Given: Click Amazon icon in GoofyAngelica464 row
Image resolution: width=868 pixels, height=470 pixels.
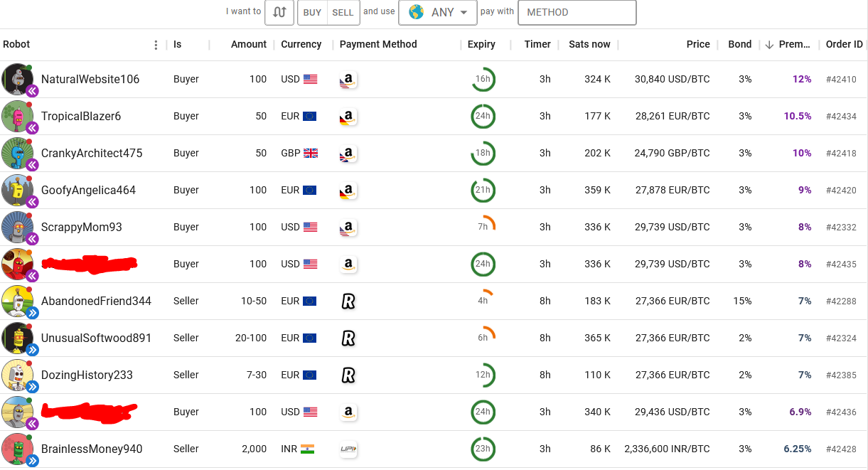Looking at the screenshot, I should [348, 191].
